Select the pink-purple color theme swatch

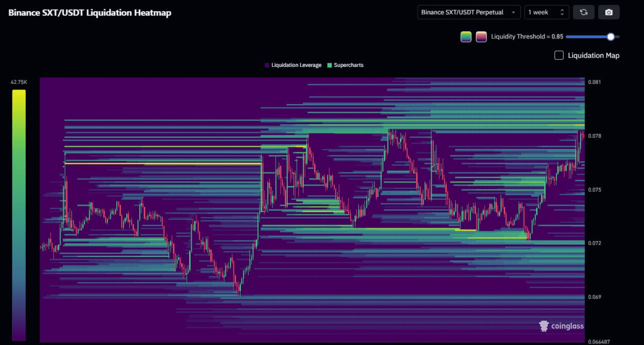[481, 37]
